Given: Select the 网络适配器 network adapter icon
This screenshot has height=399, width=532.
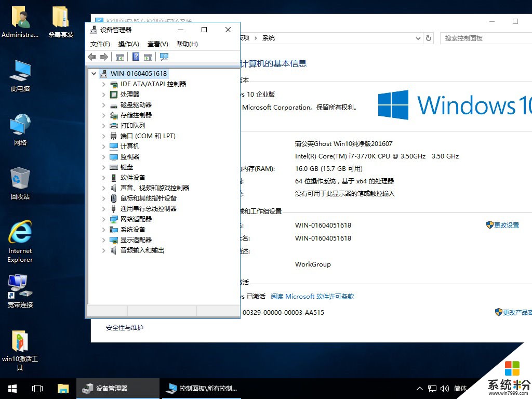Looking at the screenshot, I should tap(114, 220).
